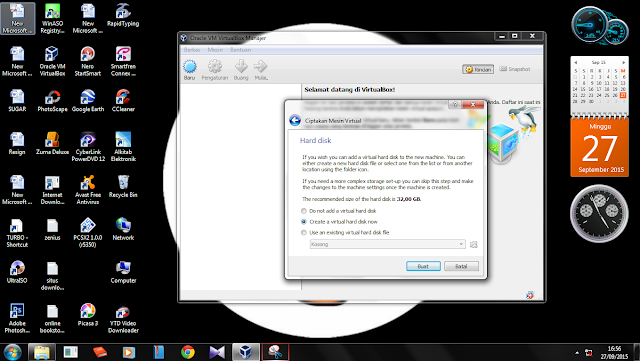Switch to the Snapshot view
Image resolution: width=640 pixels, height=361 pixels.
click(x=515, y=69)
